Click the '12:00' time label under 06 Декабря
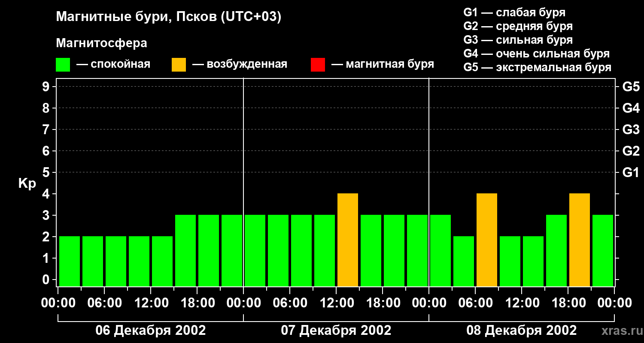 [151, 303]
